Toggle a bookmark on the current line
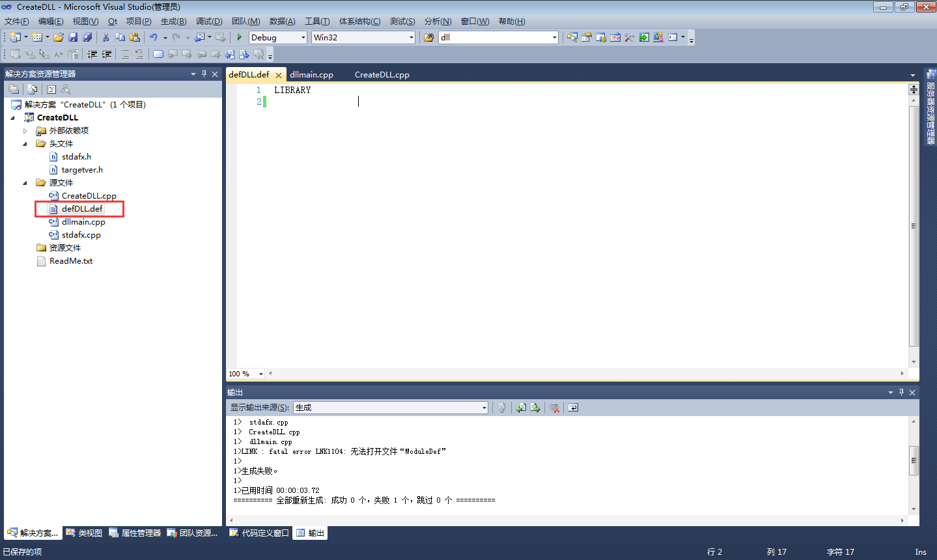 (x=158, y=54)
